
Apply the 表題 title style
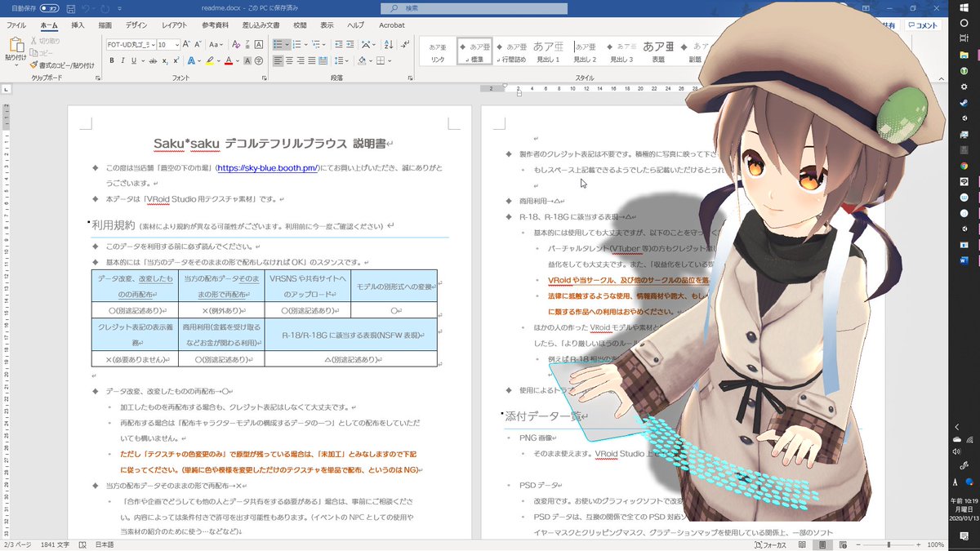[x=658, y=52]
